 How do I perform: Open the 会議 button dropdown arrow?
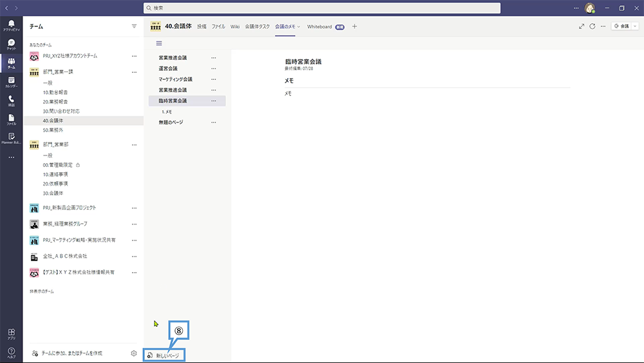click(x=635, y=26)
